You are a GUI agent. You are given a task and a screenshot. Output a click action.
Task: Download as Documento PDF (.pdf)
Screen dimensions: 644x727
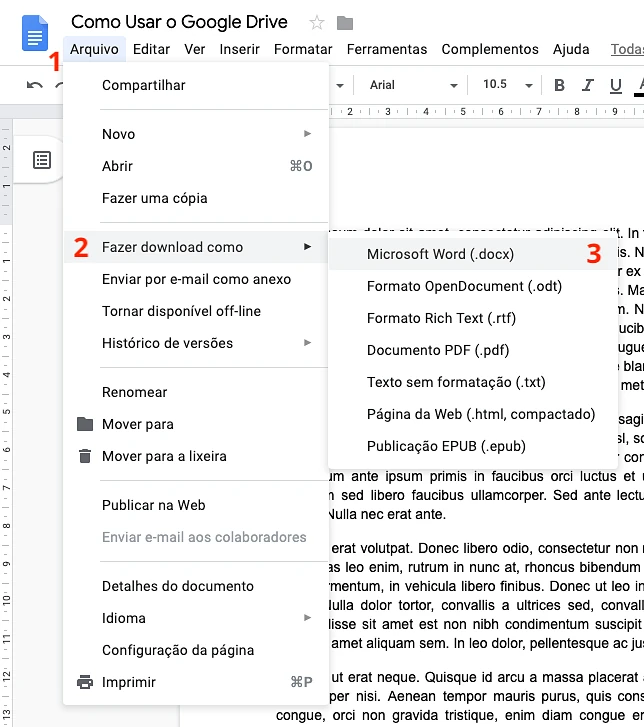[x=473, y=350]
